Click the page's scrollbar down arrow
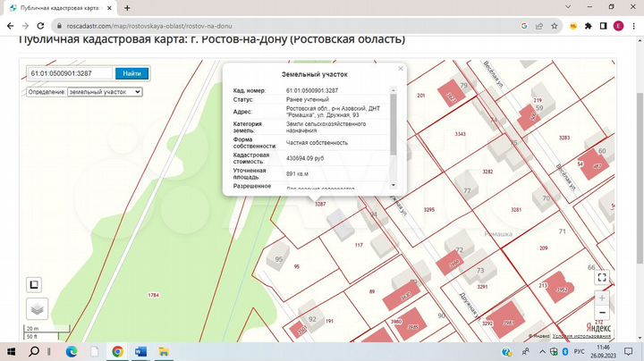This screenshot has height=361, width=644. point(640,338)
